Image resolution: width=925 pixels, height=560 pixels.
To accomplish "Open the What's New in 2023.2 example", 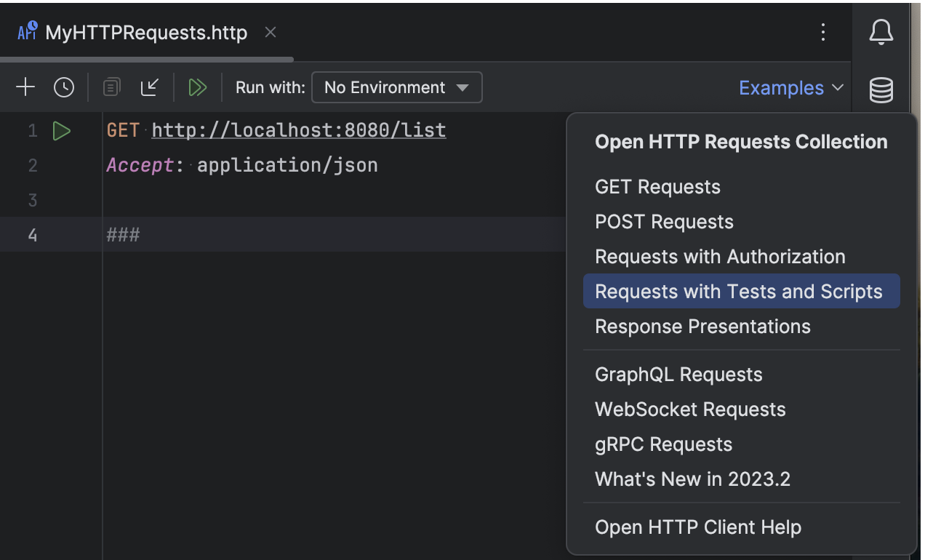I will coord(692,479).
